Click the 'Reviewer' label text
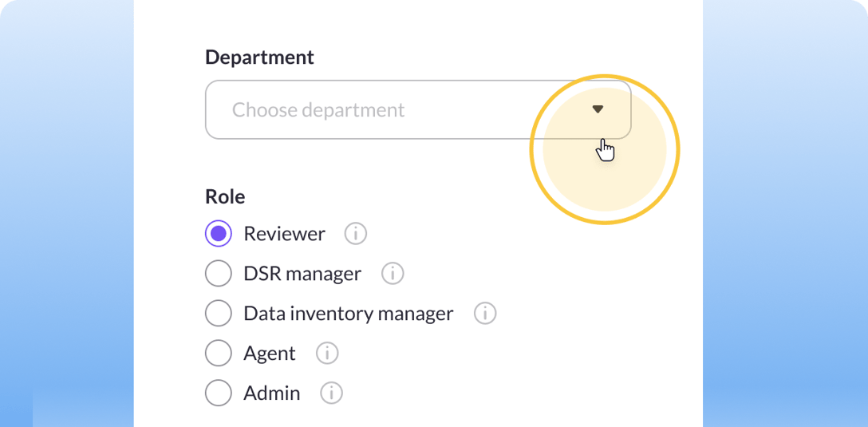The image size is (868, 427). tap(285, 234)
